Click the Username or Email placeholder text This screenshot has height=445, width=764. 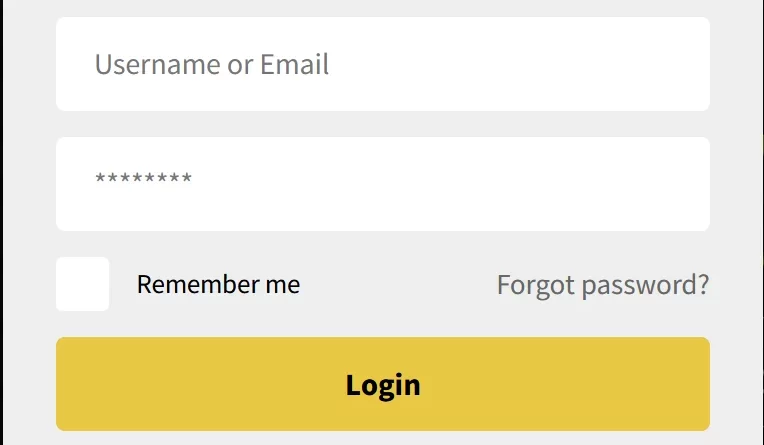[x=212, y=65]
